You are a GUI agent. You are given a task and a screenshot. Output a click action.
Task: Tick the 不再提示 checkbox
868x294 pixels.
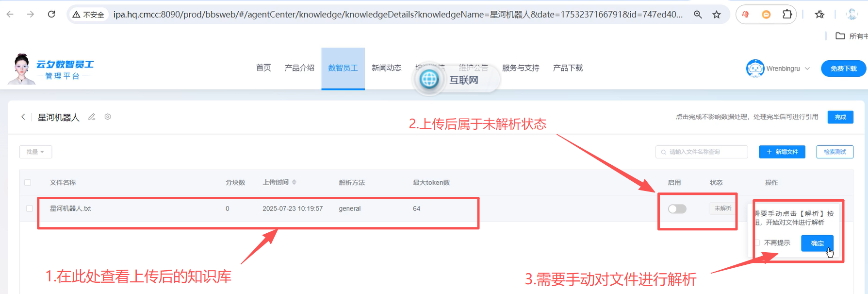click(757, 242)
